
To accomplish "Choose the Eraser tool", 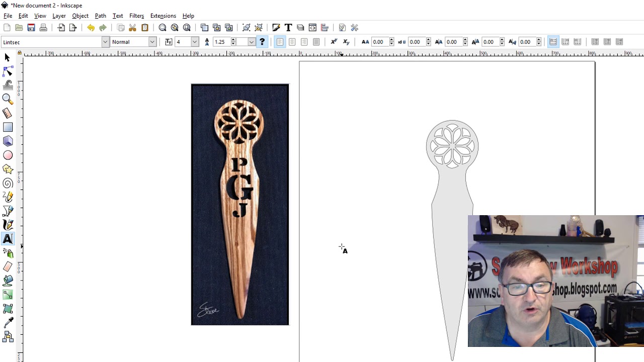I will (8, 267).
